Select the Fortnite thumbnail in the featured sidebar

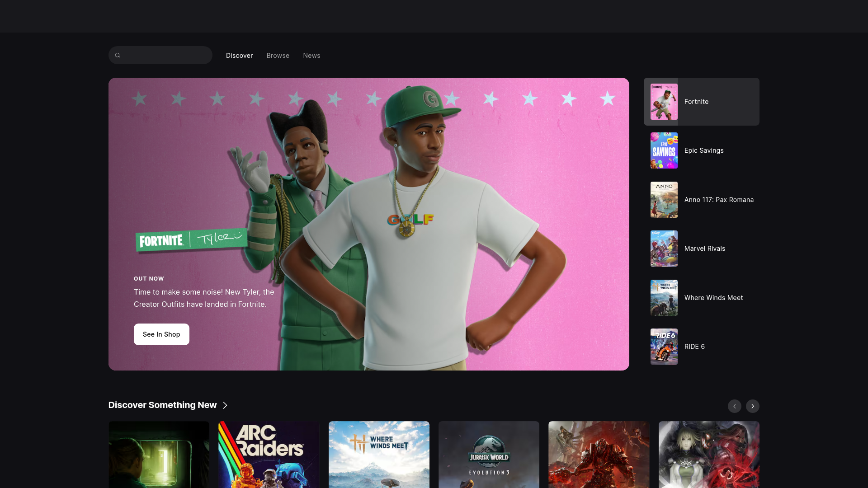click(x=664, y=102)
